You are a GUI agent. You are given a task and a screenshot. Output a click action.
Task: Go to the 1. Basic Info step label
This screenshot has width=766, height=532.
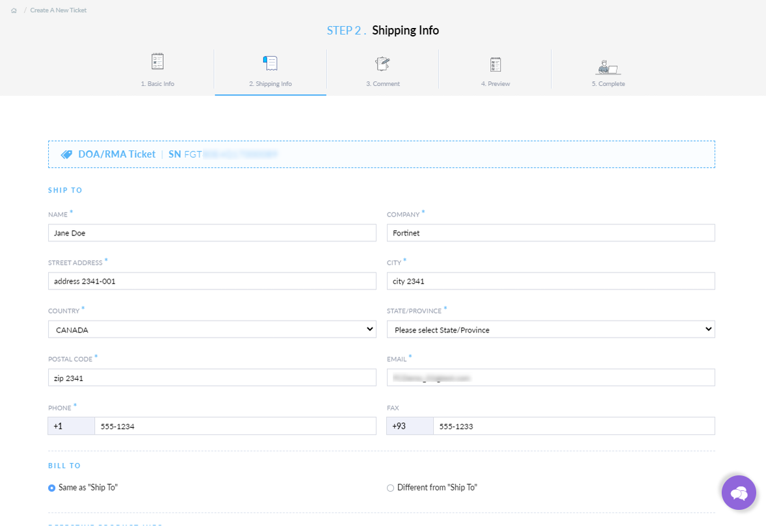(157, 84)
